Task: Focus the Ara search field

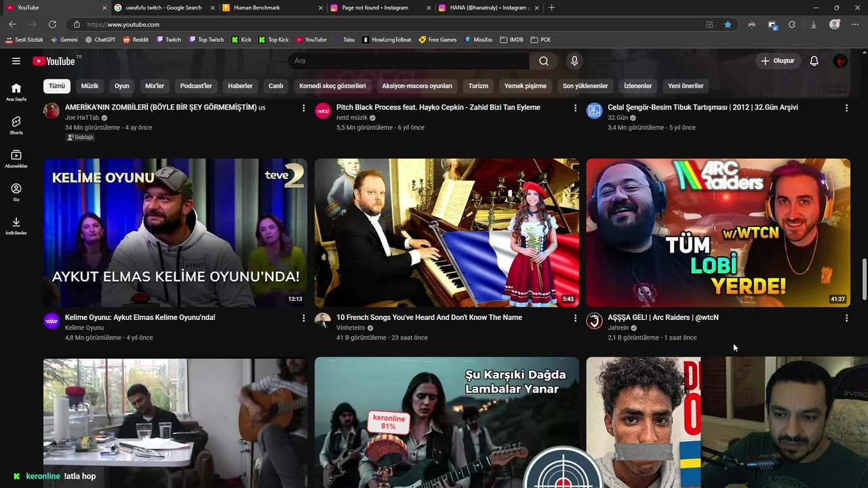Action: click(409, 61)
